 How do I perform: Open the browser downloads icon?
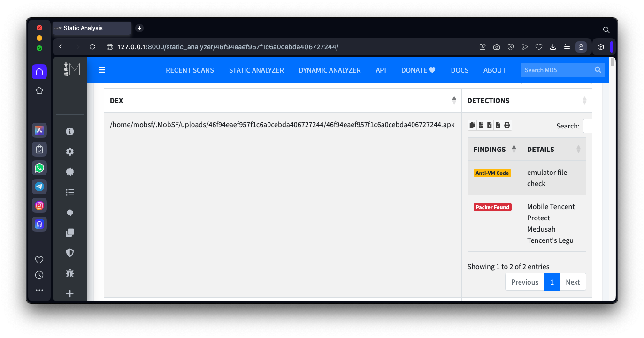(553, 47)
